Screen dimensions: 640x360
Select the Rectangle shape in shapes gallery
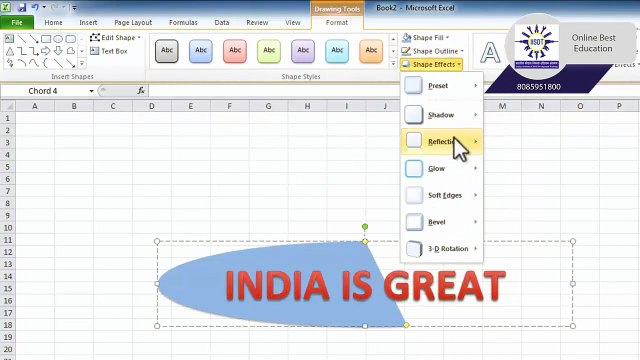pos(46,39)
